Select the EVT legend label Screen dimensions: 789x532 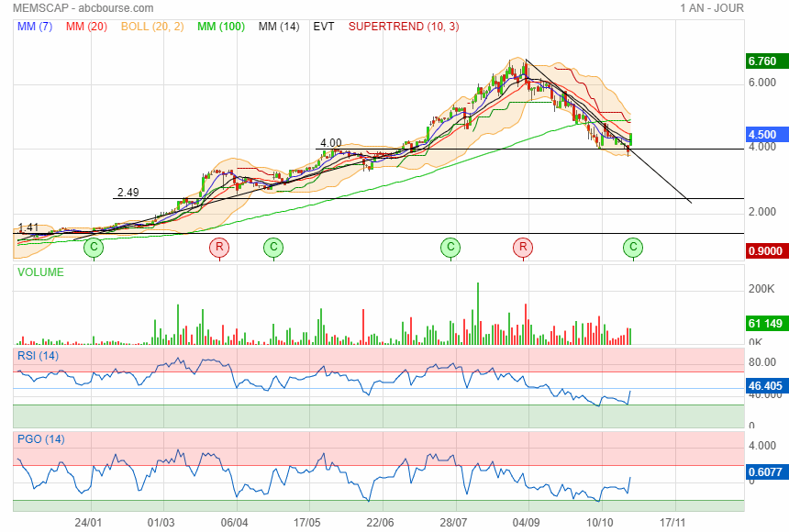tap(324, 27)
